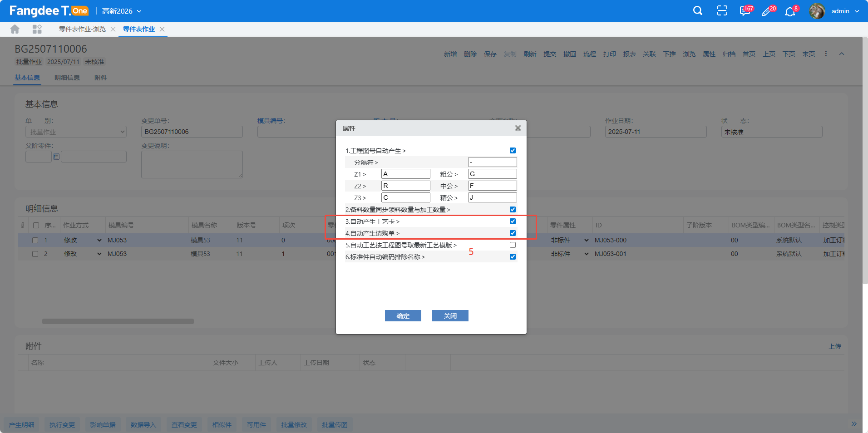
Task: Click the search magnifier icon in header
Action: tap(698, 11)
